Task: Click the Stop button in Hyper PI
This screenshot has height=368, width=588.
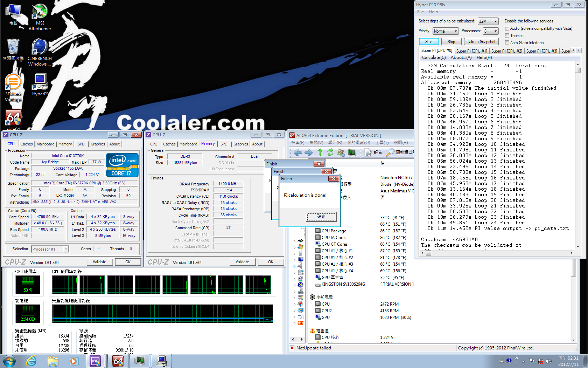Action: [x=451, y=42]
